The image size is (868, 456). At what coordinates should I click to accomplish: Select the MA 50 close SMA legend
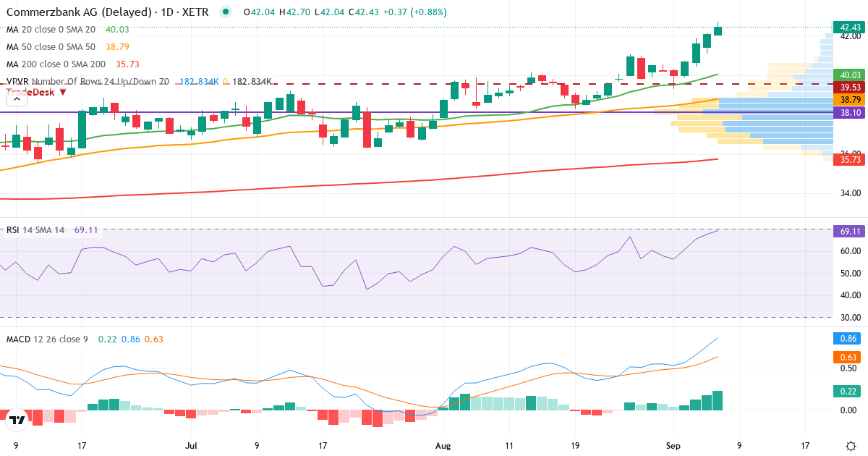pyautogui.click(x=51, y=47)
